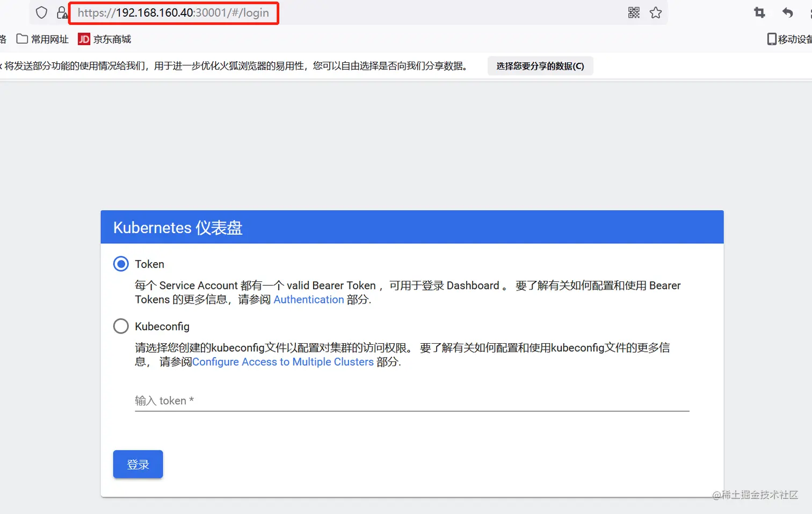Click the Kubernetes 仪表盘 header title

tap(178, 228)
